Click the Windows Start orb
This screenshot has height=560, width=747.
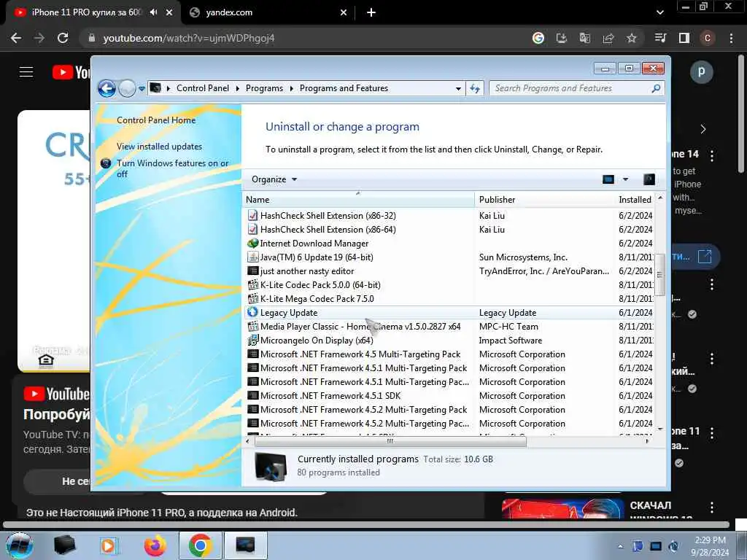(x=20, y=545)
